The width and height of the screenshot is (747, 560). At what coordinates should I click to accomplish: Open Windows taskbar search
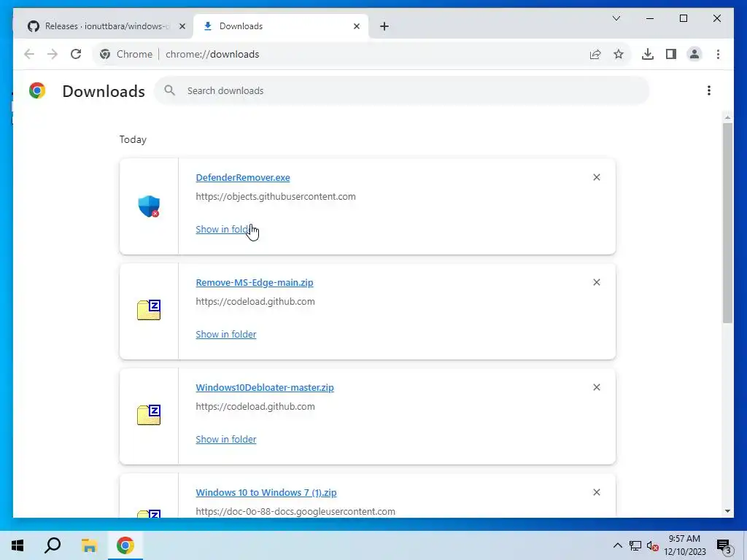coord(53,545)
